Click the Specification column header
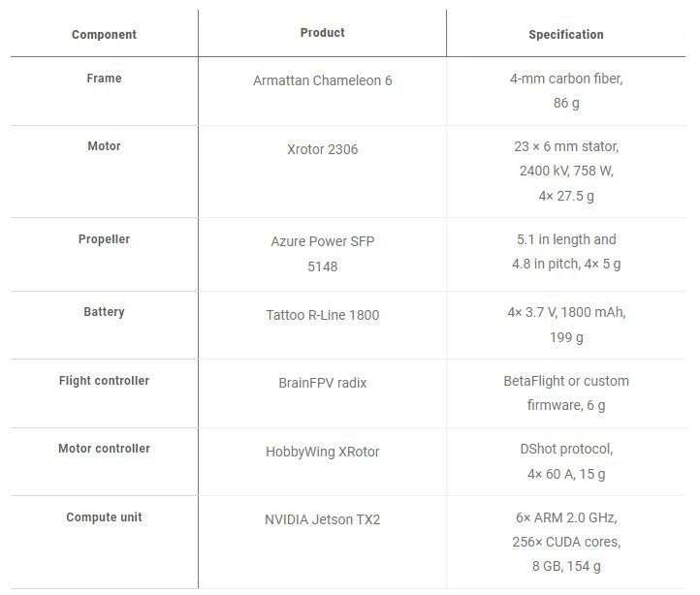The image size is (700, 595). tap(565, 35)
